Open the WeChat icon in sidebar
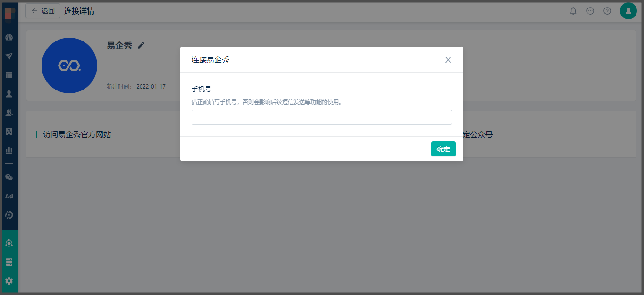644x295 pixels. point(9,177)
